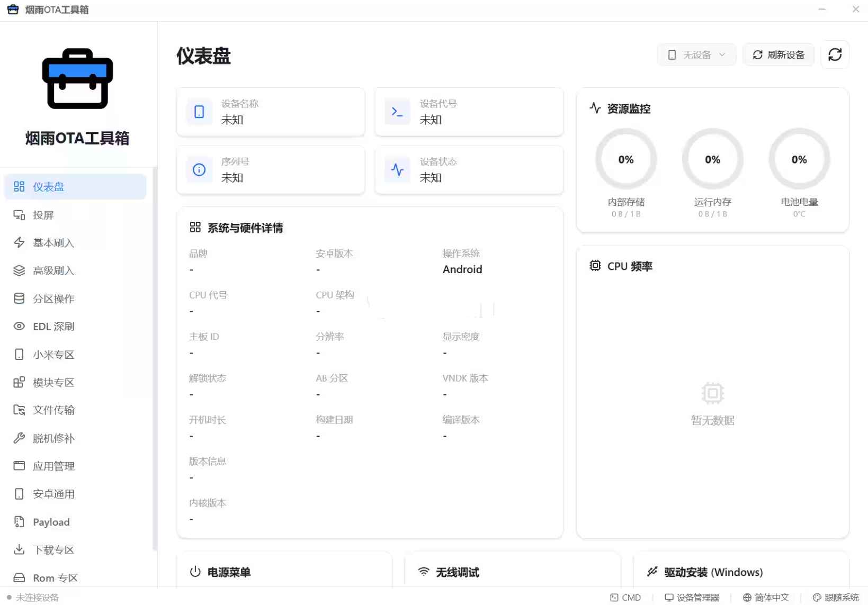Select the 模块专区 module zone icon
868x605 pixels.
click(19, 382)
